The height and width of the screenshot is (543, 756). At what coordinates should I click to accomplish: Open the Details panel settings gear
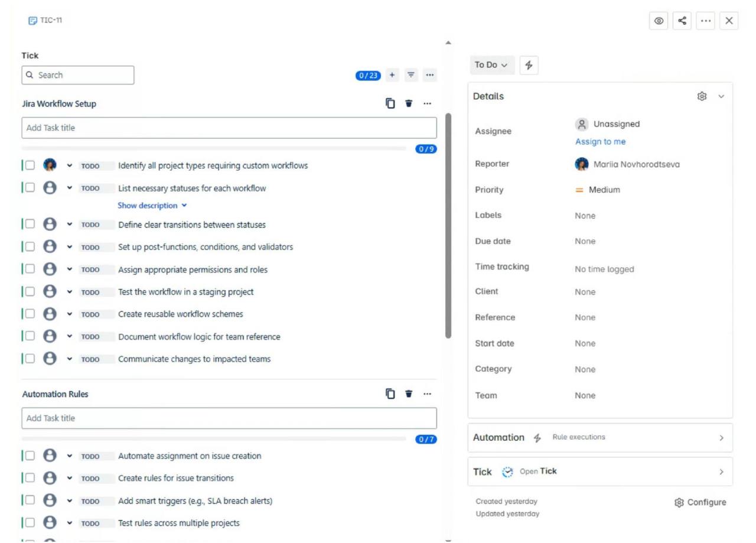coord(702,96)
